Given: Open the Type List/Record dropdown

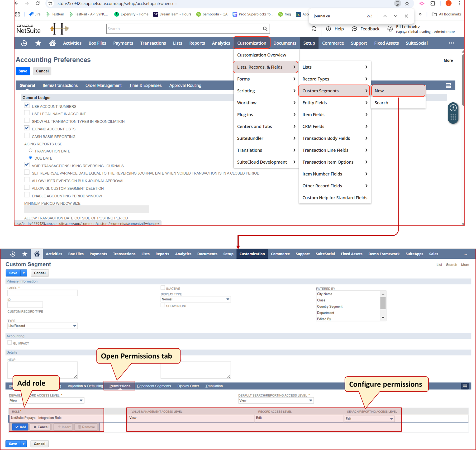Looking at the screenshot, I should pyautogui.click(x=43, y=326).
